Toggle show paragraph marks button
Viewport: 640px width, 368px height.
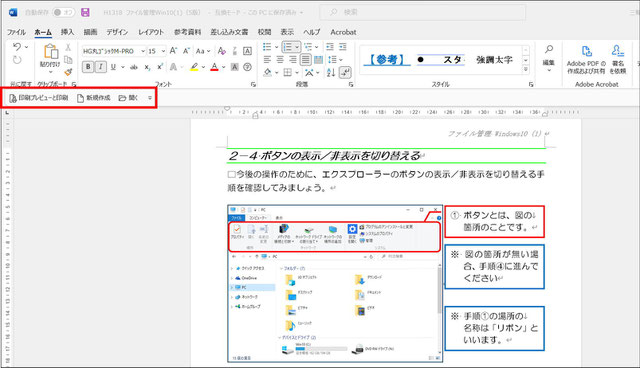345,73
